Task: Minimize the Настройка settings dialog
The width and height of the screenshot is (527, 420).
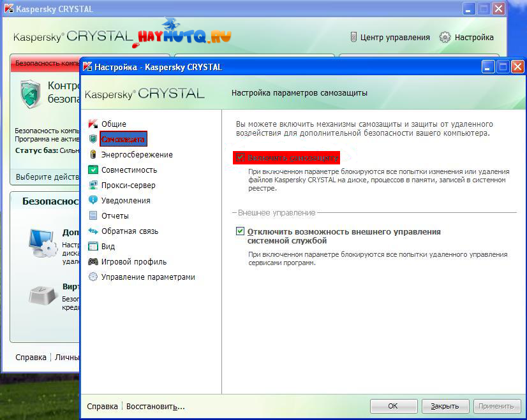Action: pyautogui.click(x=487, y=67)
